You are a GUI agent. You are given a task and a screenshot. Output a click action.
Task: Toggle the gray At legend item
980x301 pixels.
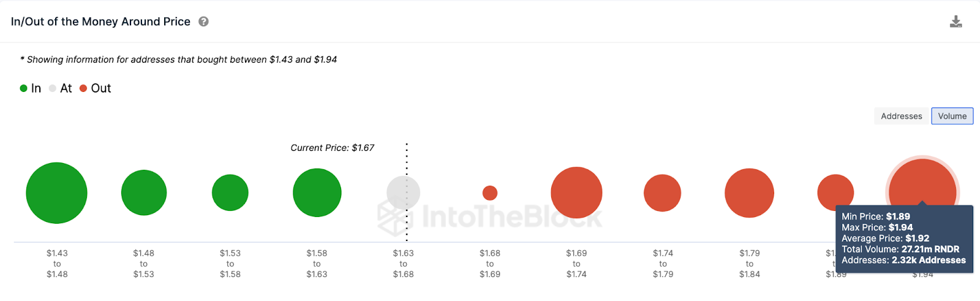pos(61,88)
